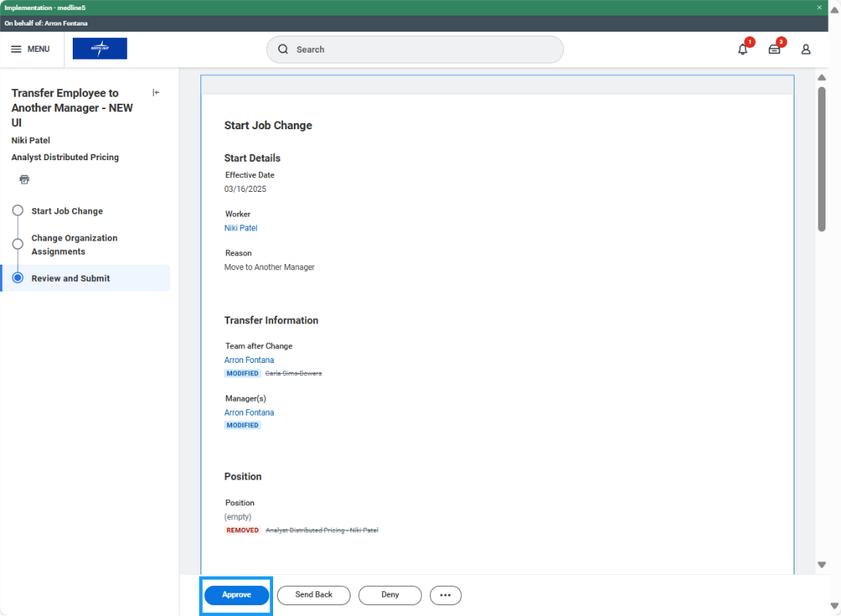The height and width of the screenshot is (616, 841).
Task: Select the Change Organization Assignments step
Action: click(75, 245)
